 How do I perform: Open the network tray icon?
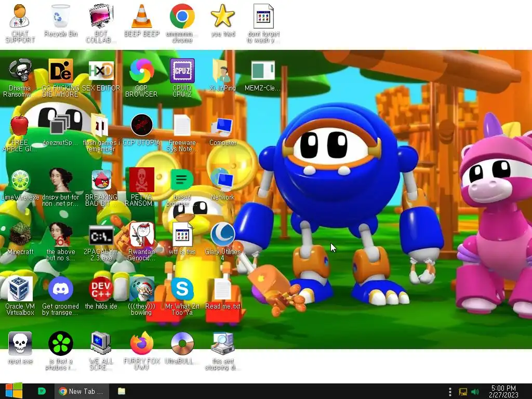tap(463, 392)
